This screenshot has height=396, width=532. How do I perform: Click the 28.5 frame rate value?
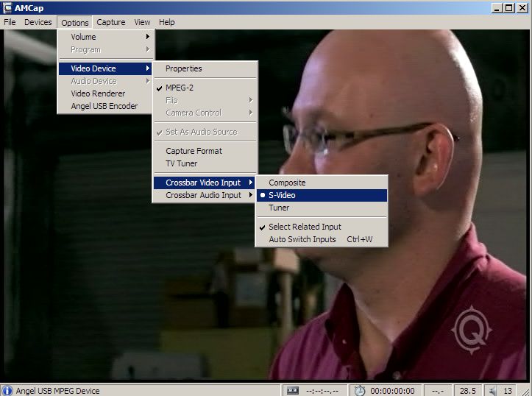[467, 391]
